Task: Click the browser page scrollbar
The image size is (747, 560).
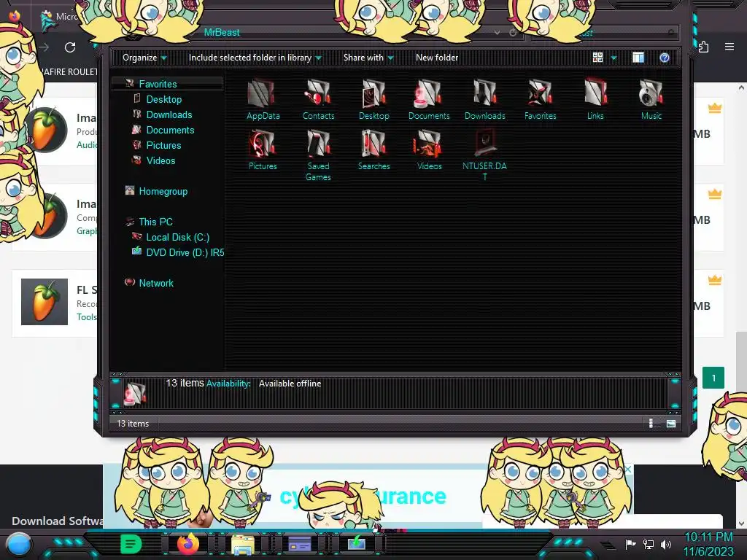Action: click(x=741, y=362)
